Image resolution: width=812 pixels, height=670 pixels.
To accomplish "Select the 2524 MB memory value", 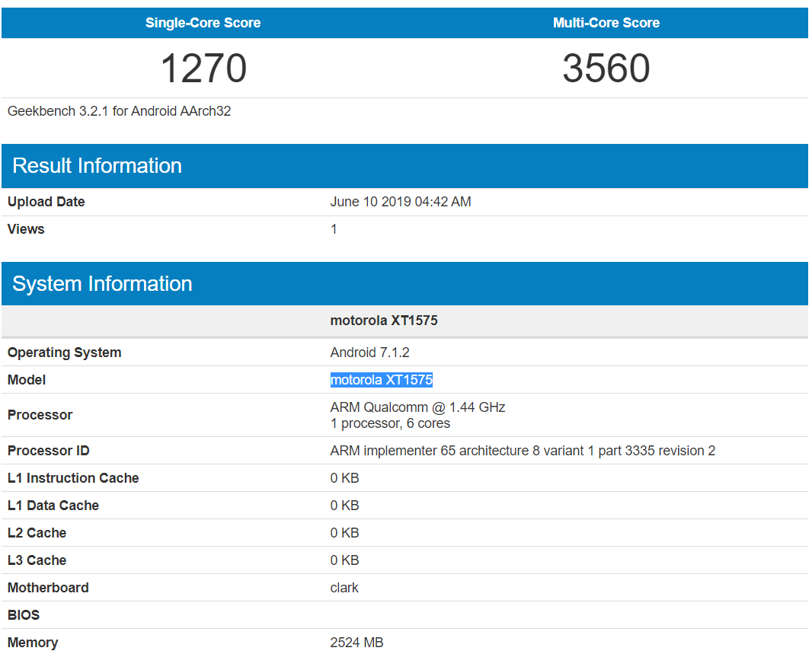I will pos(356,643).
